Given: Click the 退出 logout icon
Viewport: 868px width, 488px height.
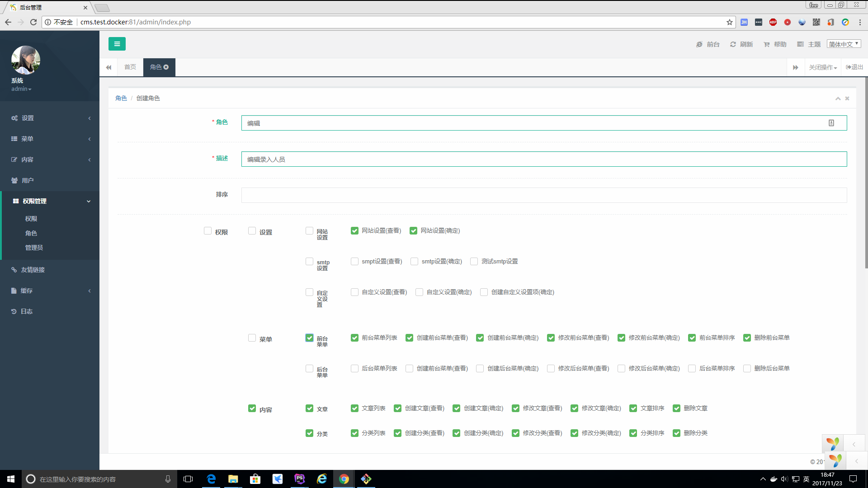Looking at the screenshot, I should pyautogui.click(x=849, y=67).
